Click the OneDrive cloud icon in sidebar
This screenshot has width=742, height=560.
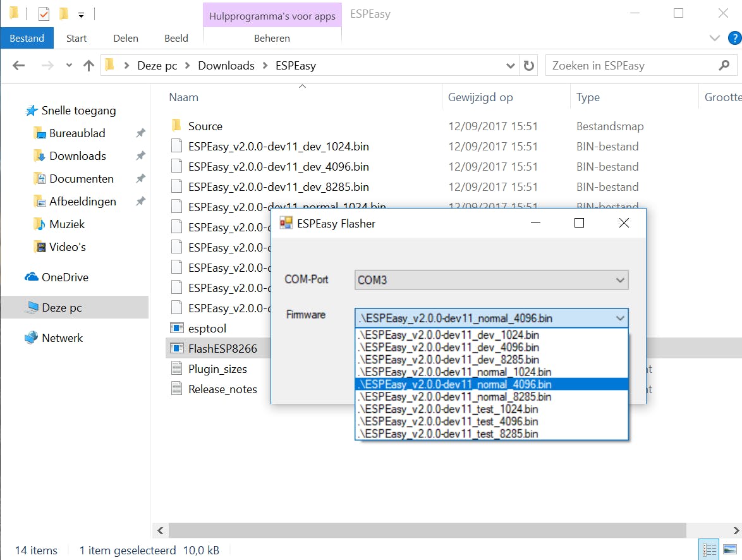click(32, 277)
